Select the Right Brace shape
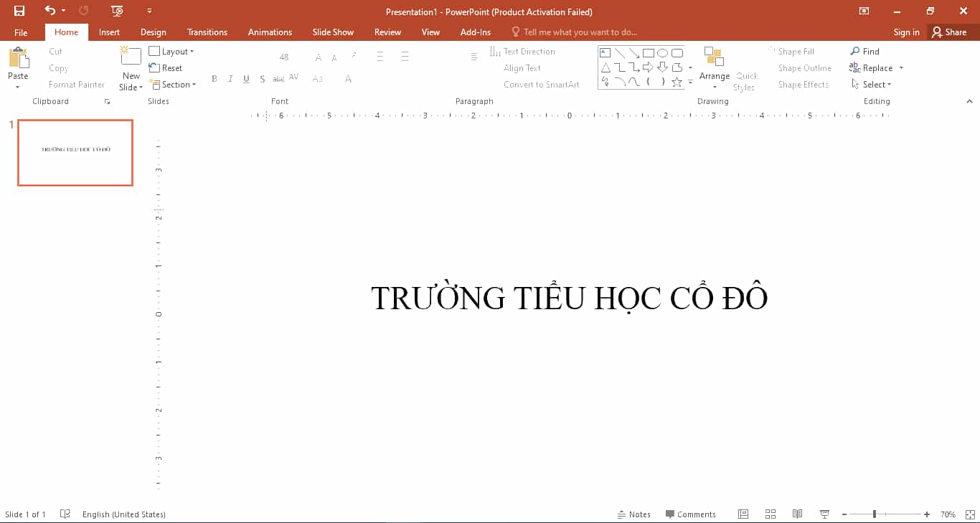980x523 pixels. [662, 82]
